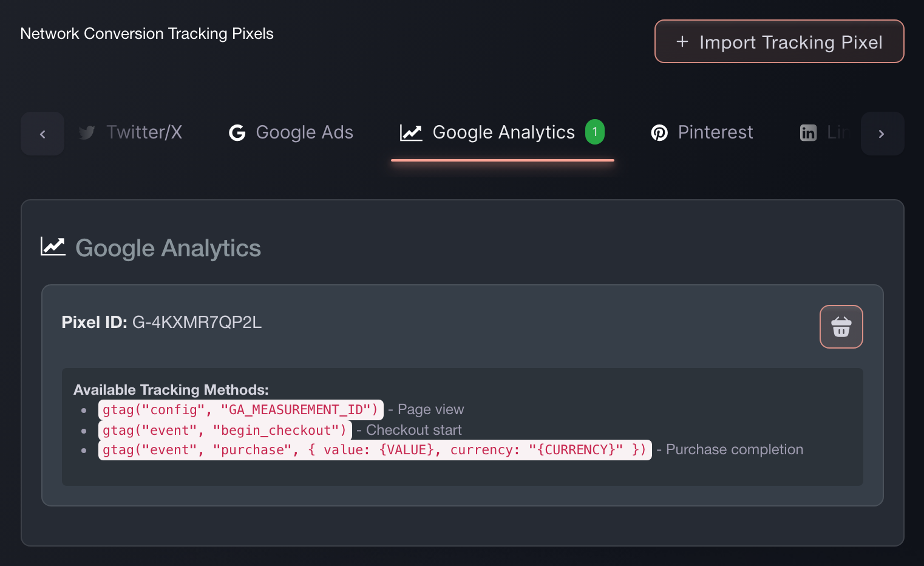Screen dimensions: 924x566
Task: Delete the G-4KXMR7QP2L pixel with trash icon
Action: click(x=841, y=327)
